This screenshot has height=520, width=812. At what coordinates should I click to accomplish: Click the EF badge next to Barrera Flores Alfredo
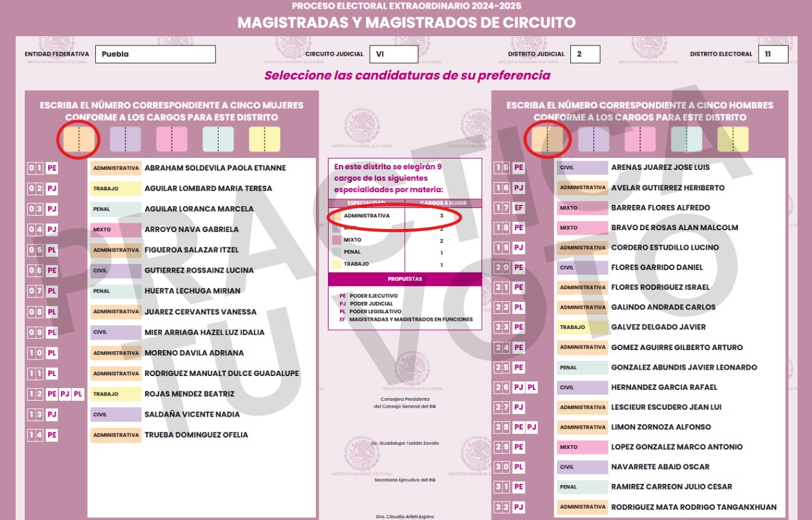[518, 208]
